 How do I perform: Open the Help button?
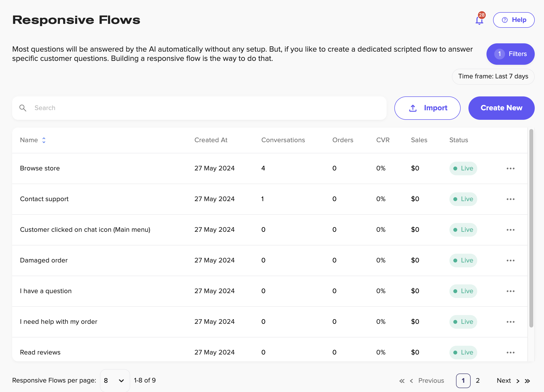(514, 20)
